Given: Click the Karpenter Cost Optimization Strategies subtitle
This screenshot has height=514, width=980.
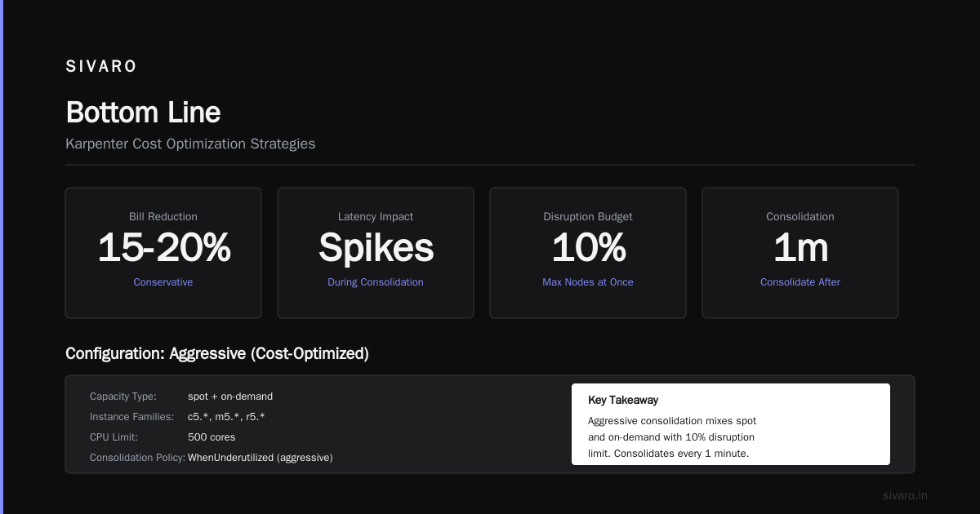Looking at the screenshot, I should tap(190, 144).
